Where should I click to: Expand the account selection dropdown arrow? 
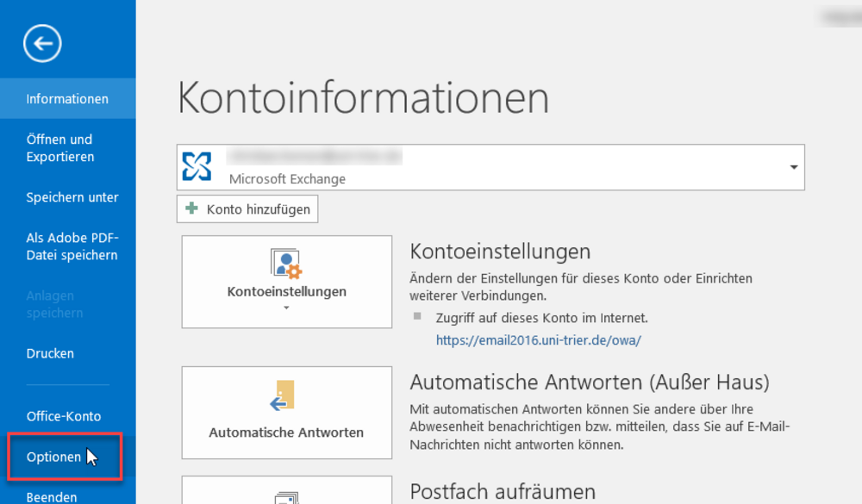(x=793, y=167)
